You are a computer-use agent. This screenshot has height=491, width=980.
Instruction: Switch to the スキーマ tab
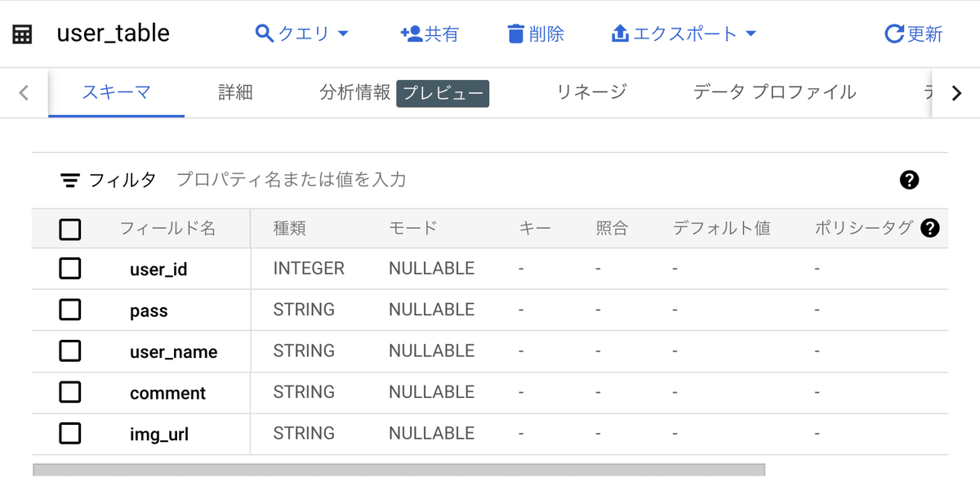pos(116,92)
